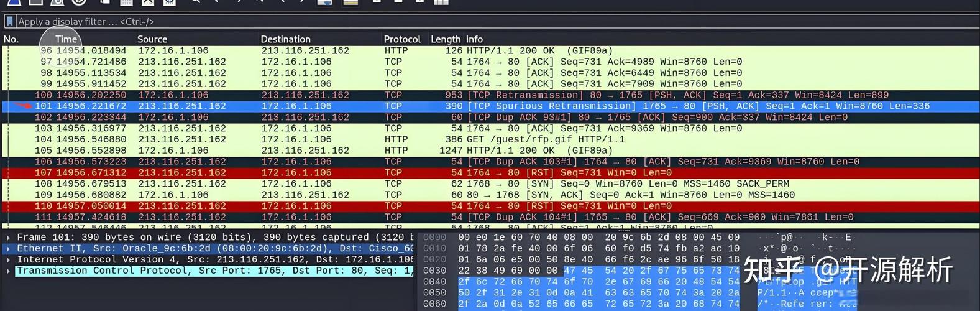Expand the Ethernet II details row
Image resolution: width=980 pixels, height=311 pixels.
8,248
